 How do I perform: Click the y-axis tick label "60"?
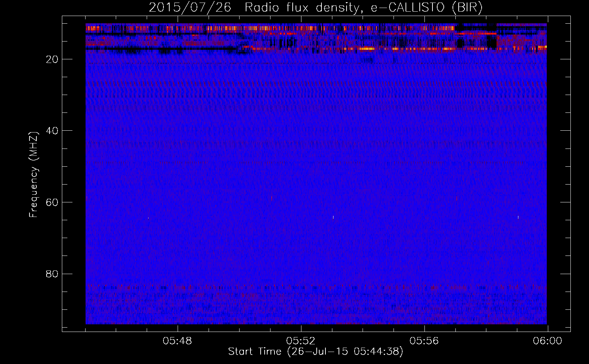52,202
